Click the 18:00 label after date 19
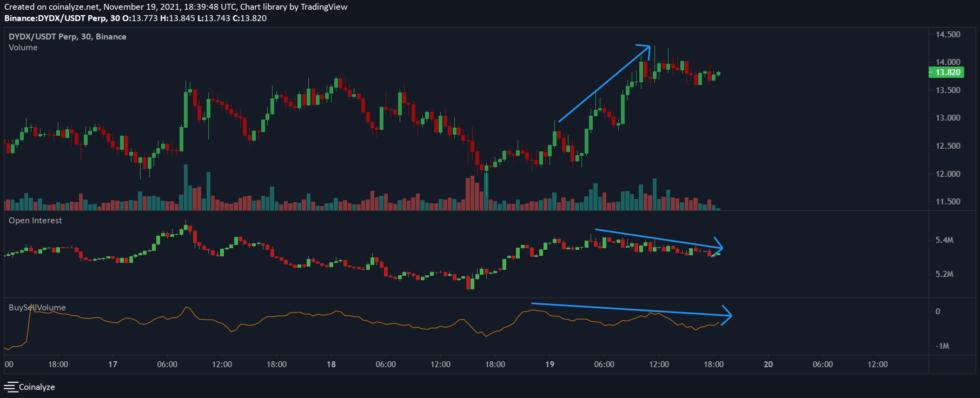Screen dimensions: 980x398 pos(713,364)
